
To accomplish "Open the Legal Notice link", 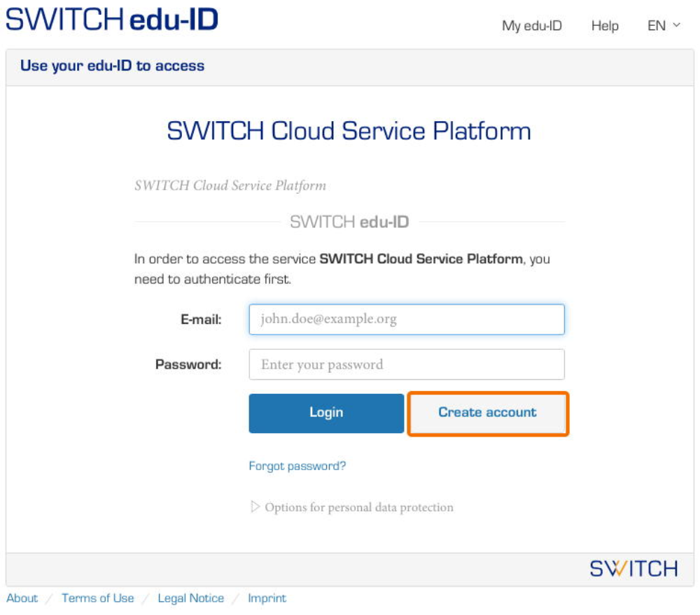I will tap(191, 598).
